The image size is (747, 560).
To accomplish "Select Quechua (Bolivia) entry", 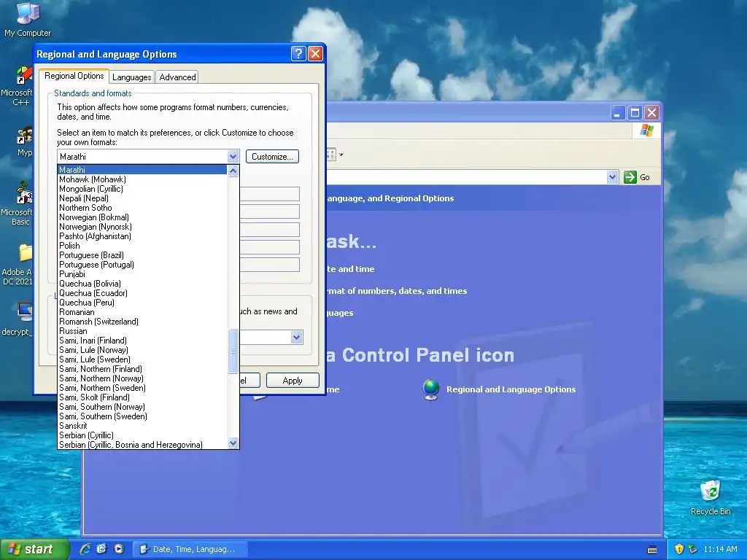I will click(x=142, y=284).
